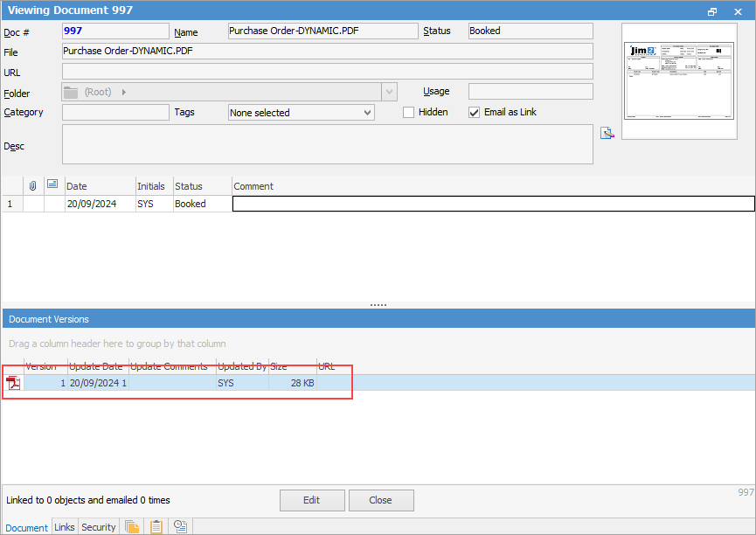This screenshot has height=535, width=756.
Task: Click the paperclip attachment column header
Action: (33, 185)
